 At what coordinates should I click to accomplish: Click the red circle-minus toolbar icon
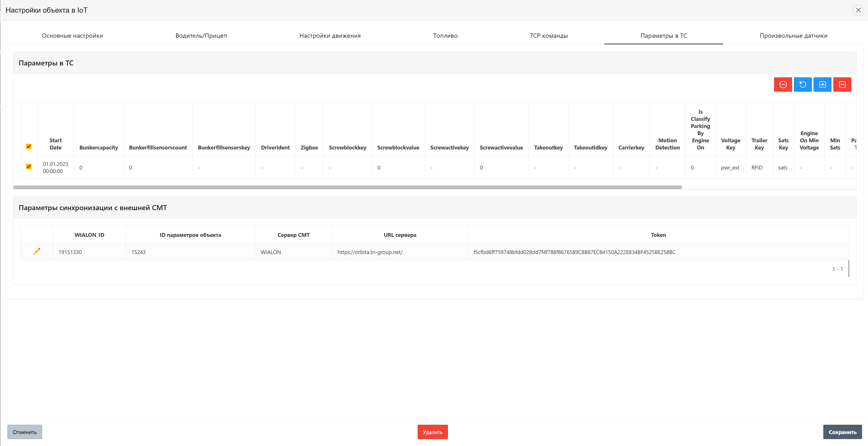pos(783,85)
